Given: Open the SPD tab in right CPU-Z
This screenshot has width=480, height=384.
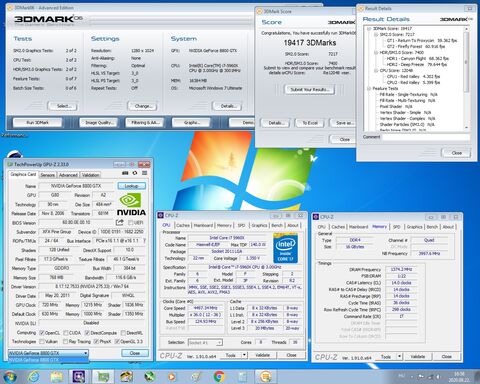Looking at the screenshot, I should pos(397,227).
